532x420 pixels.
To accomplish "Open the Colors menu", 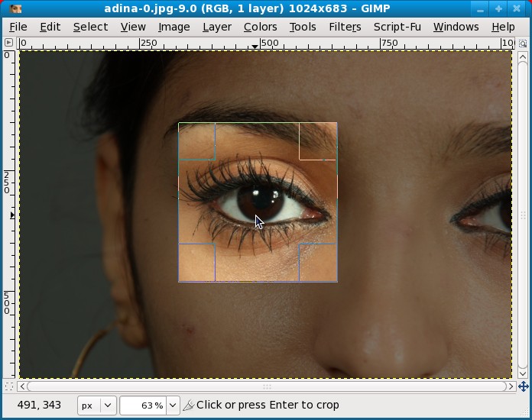I will pyautogui.click(x=260, y=27).
